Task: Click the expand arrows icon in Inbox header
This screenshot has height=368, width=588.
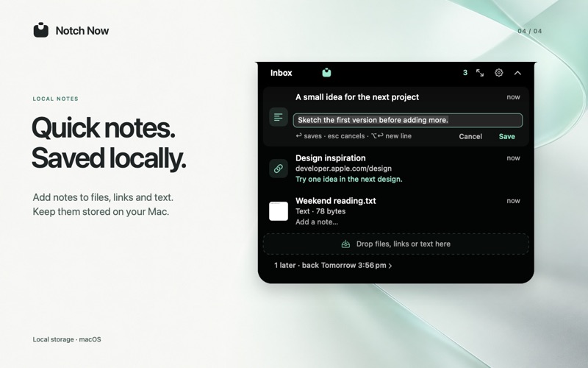Action: tap(480, 73)
